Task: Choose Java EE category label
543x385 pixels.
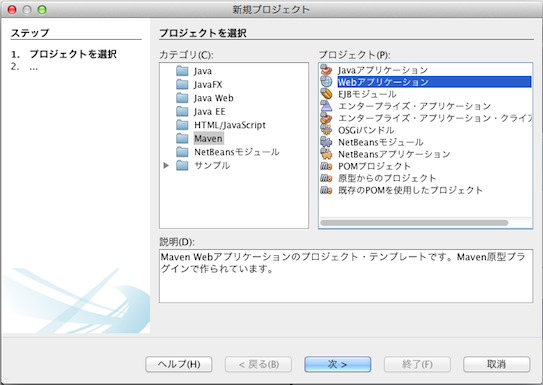Action: (210, 111)
